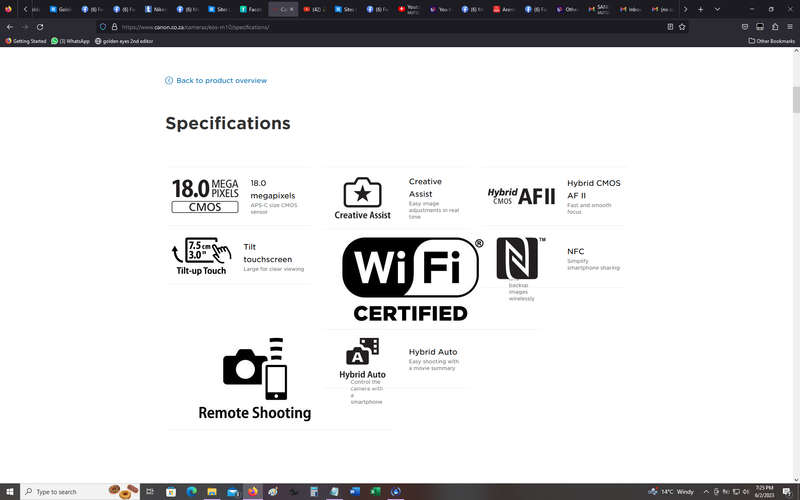Click the Hybrid CMOS AF II logo
Screen dimensions: 800x500
pos(521,196)
